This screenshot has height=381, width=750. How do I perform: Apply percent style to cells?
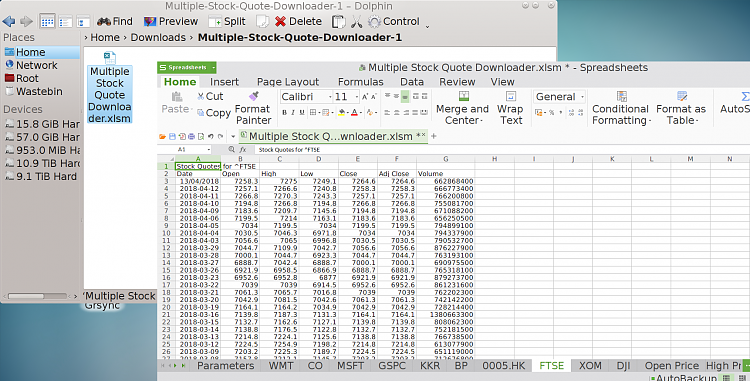coord(551,113)
